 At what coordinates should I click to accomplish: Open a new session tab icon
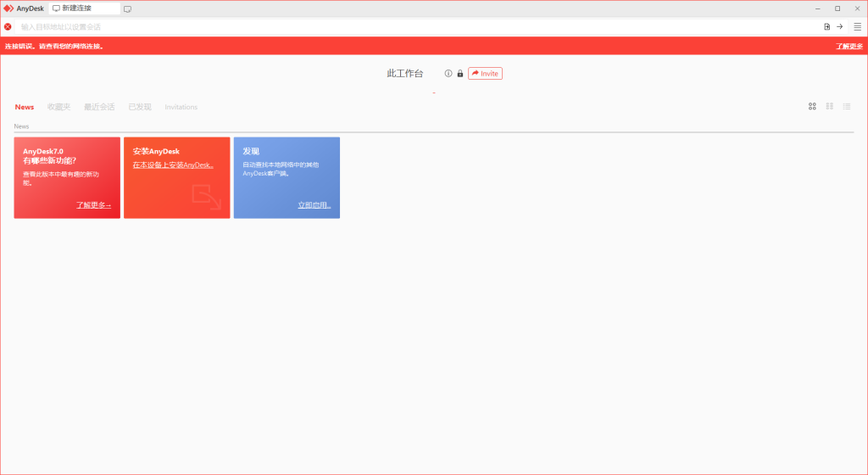[x=127, y=8]
